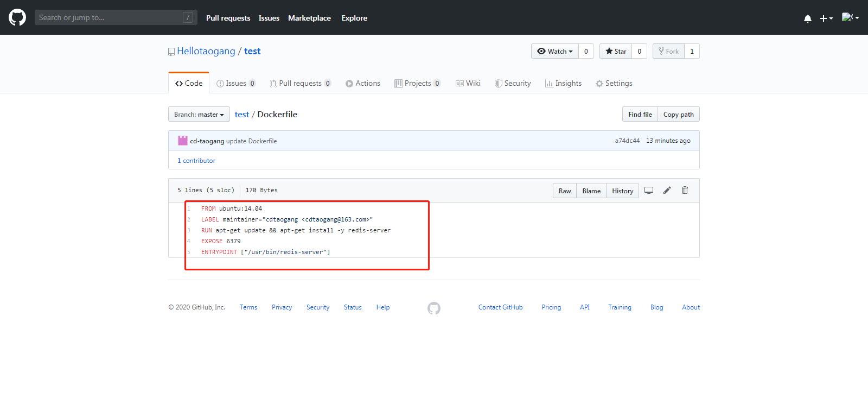The height and width of the screenshot is (411, 868).
Task: Open Marketplace in top navigation
Action: coord(309,18)
